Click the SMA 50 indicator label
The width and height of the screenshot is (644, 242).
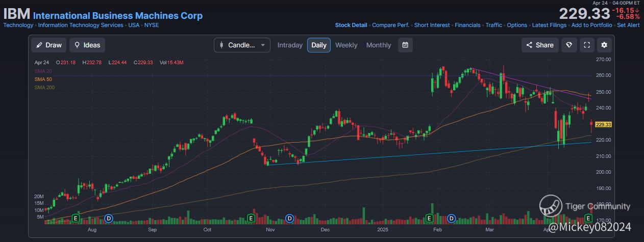click(x=43, y=79)
